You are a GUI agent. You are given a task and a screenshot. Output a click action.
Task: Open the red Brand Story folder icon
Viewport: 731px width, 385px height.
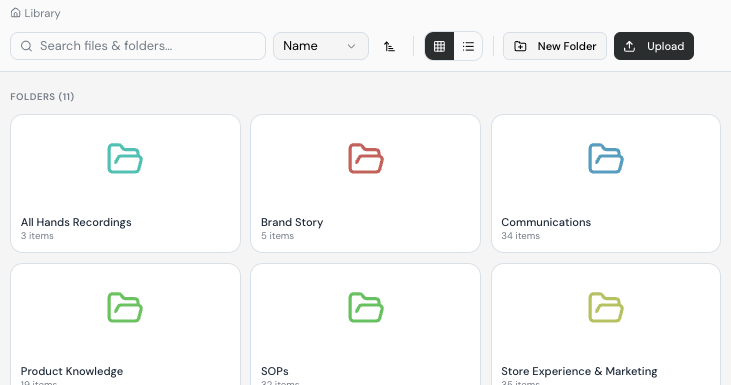click(x=366, y=158)
